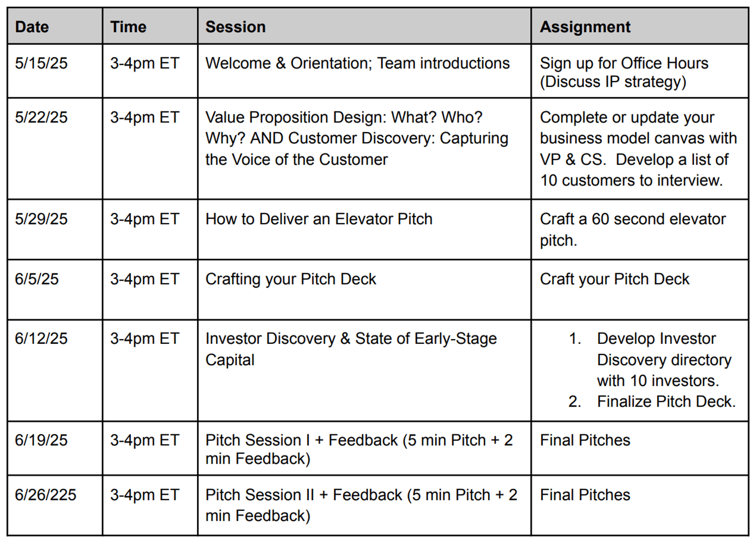Select Investor Discovery session cell
This screenshot has height=543, width=756.
(364, 370)
